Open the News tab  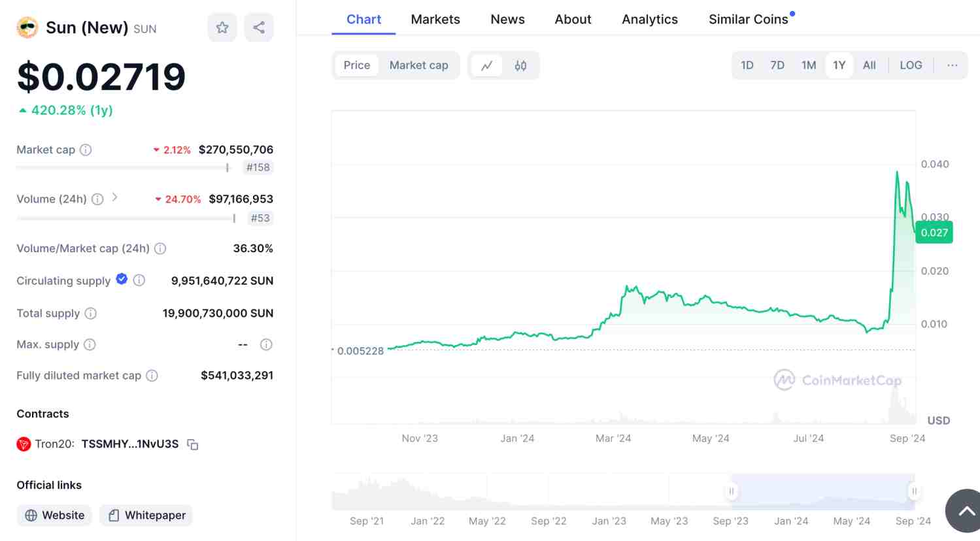tap(508, 20)
